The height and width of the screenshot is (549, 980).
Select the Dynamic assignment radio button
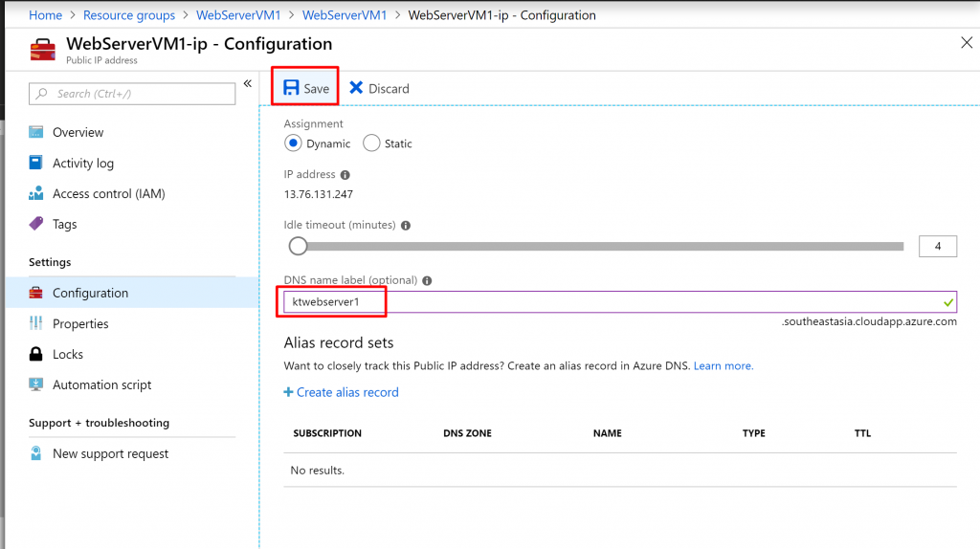pos(293,143)
